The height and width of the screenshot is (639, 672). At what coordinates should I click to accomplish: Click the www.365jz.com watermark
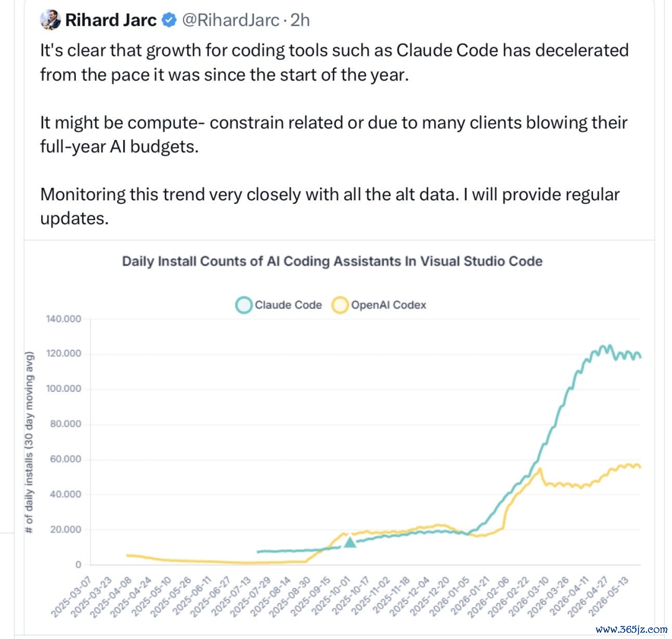pyautogui.click(x=632, y=629)
